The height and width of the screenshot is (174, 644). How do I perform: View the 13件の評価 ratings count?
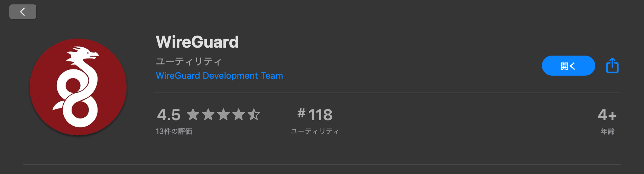pyautogui.click(x=174, y=131)
